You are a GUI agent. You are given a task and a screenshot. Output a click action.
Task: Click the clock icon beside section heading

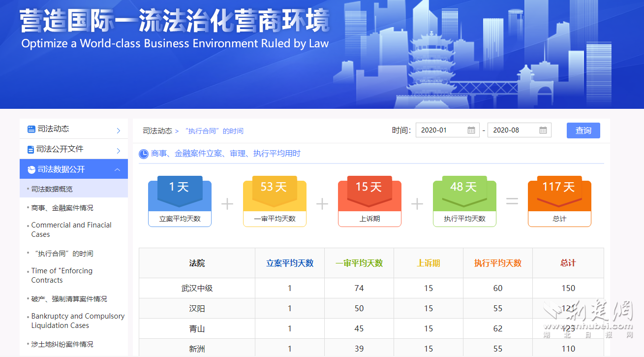tap(144, 154)
